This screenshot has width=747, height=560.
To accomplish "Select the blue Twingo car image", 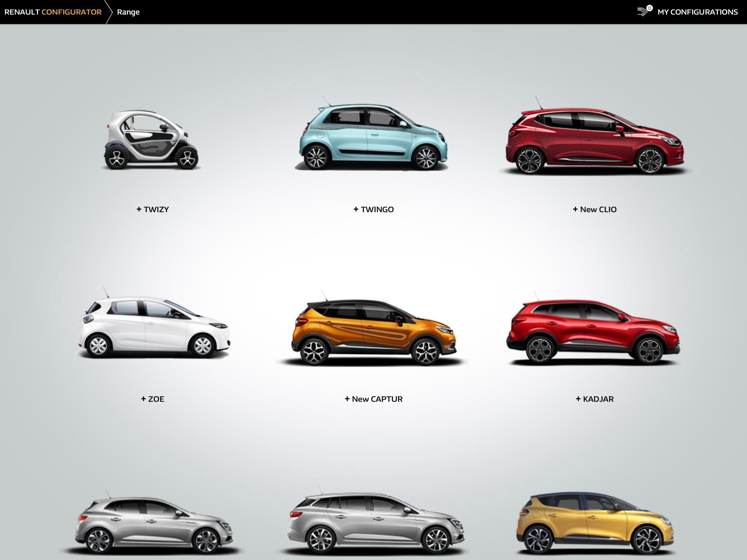I will [x=372, y=134].
